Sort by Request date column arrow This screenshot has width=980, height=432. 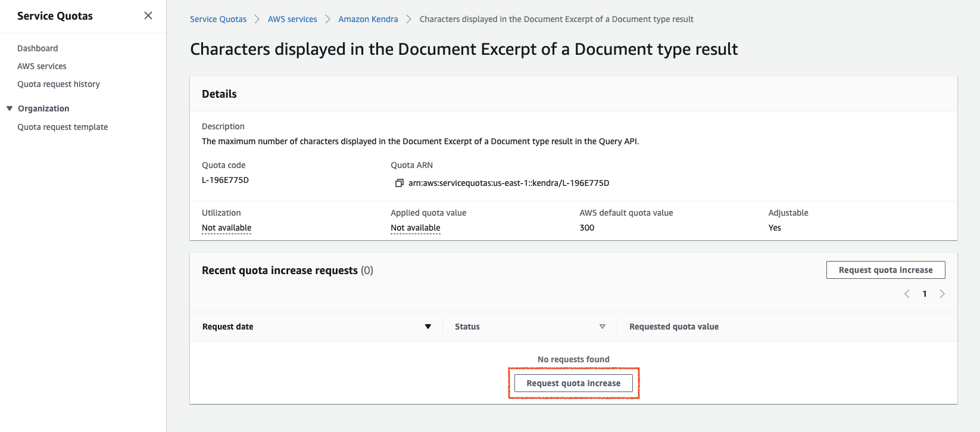click(427, 327)
